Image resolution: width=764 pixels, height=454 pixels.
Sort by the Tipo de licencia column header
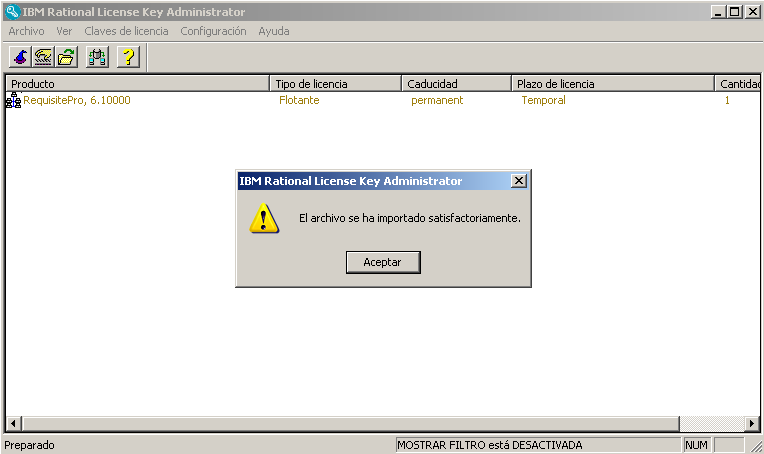coord(336,84)
